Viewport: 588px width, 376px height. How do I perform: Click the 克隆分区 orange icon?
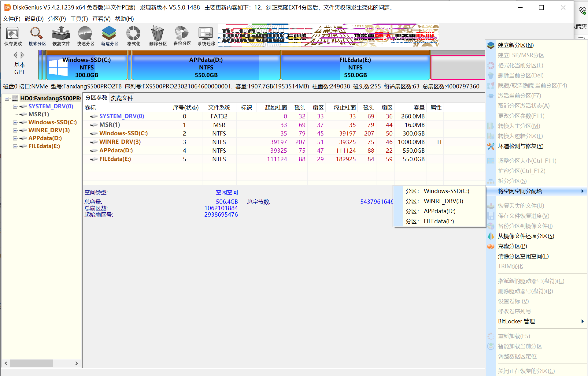(491, 246)
